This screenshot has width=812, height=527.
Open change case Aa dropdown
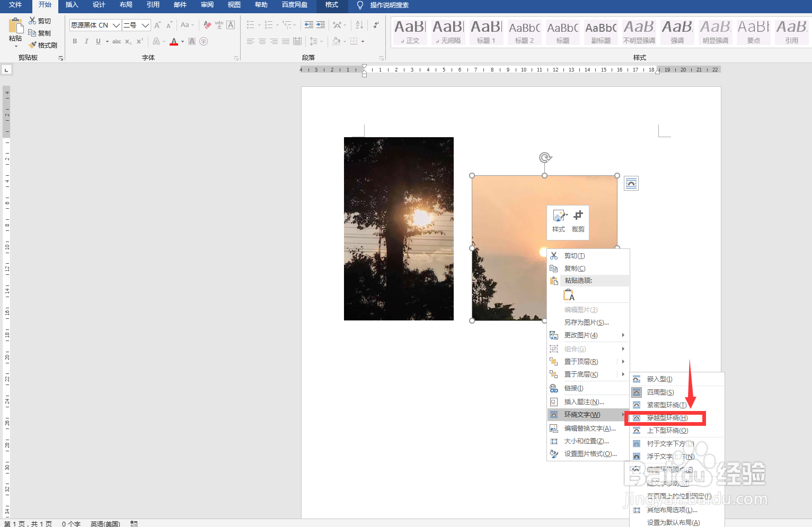pyautogui.click(x=187, y=25)
